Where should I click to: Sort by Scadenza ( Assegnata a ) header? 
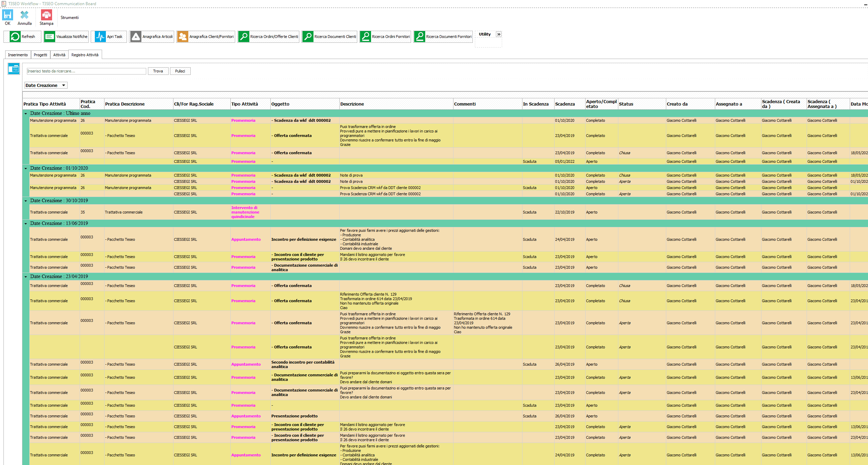tap(828, 104)
